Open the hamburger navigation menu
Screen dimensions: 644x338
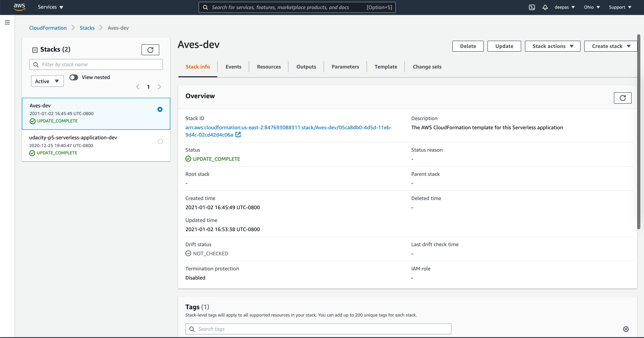(7, 22)
